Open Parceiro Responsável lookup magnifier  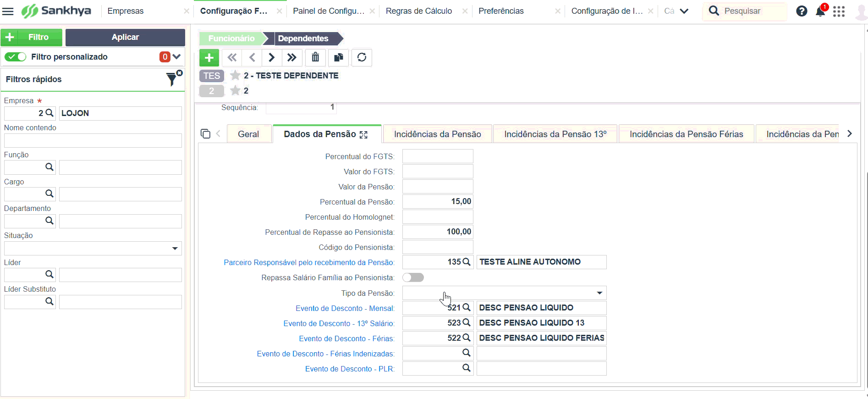(x=467, y=262)
